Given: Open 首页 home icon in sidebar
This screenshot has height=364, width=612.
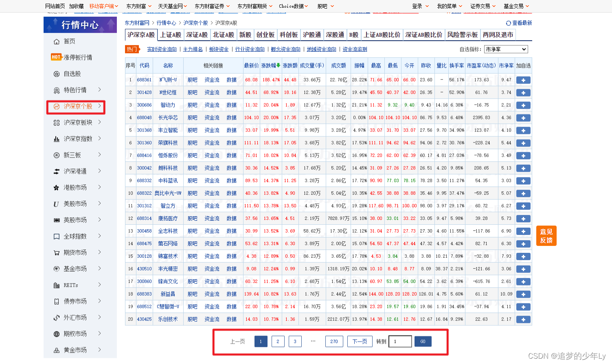Looking at the screenshot, I should (57, 42).
